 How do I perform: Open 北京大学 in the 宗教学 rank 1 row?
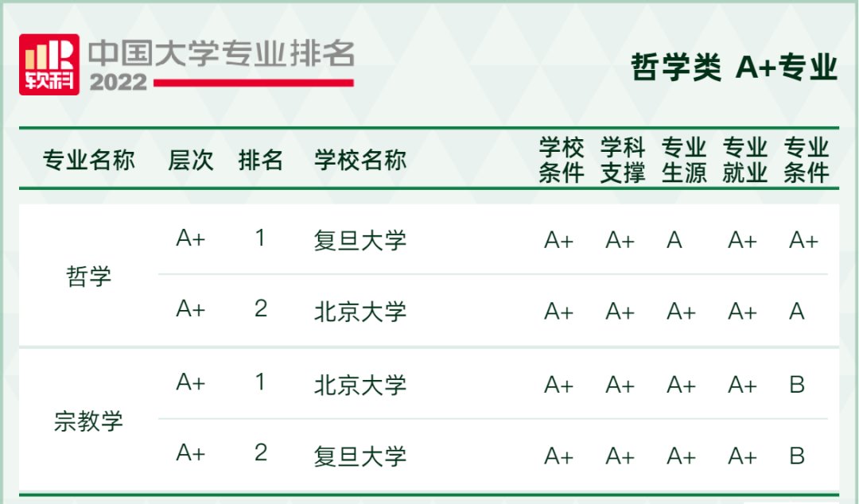[x=360, y=385]
